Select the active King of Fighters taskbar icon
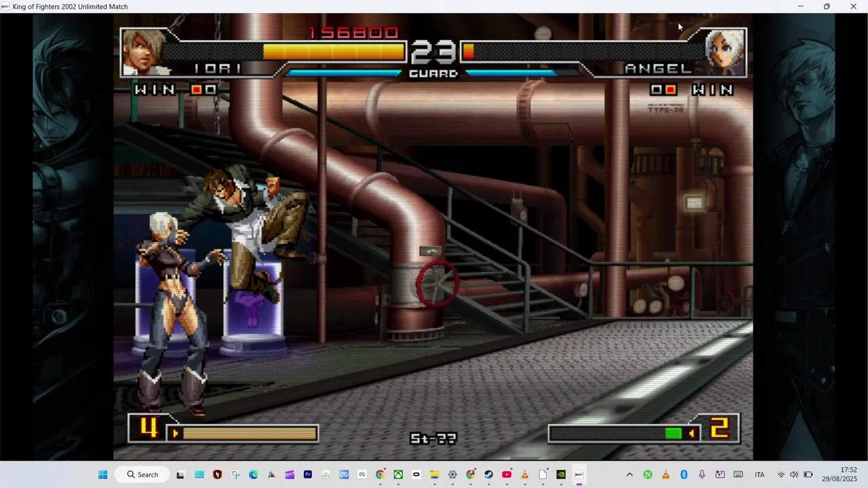Image resolution: width=868 pixels, height=488 pixels. click(x=579, y=474)
